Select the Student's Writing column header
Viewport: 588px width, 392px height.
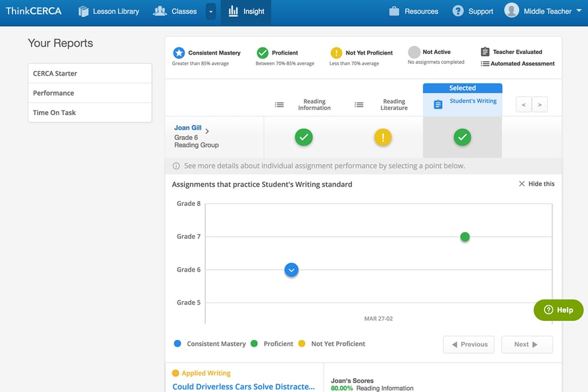pos(473,101)
